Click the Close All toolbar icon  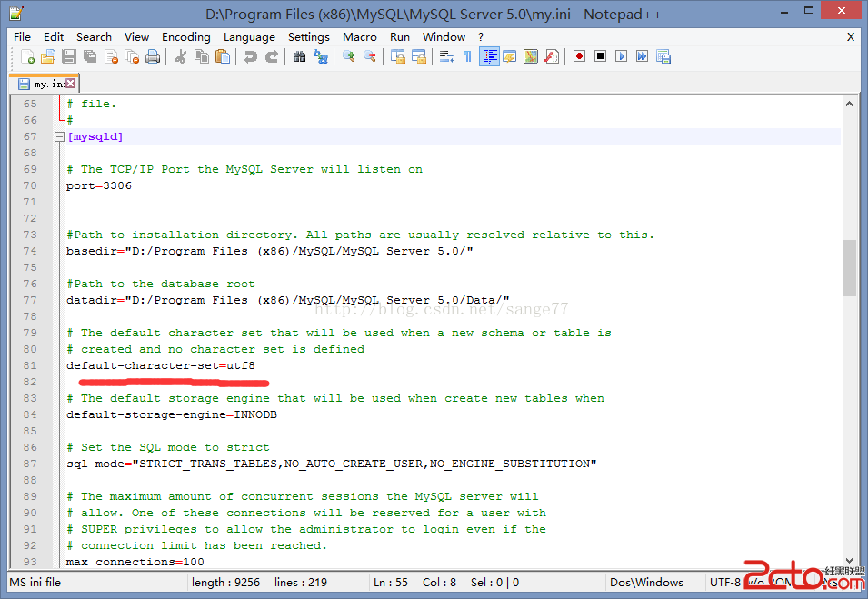(x=132, y=56)
